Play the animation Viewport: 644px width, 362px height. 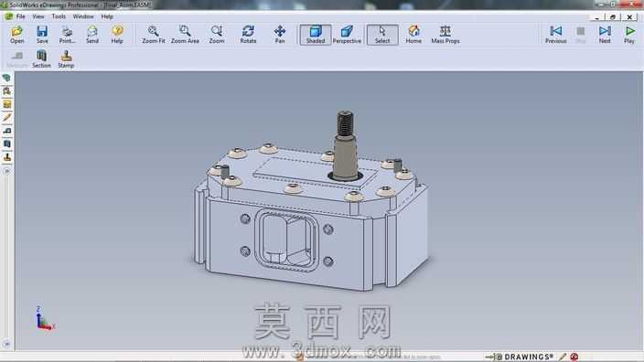[629, 35]
